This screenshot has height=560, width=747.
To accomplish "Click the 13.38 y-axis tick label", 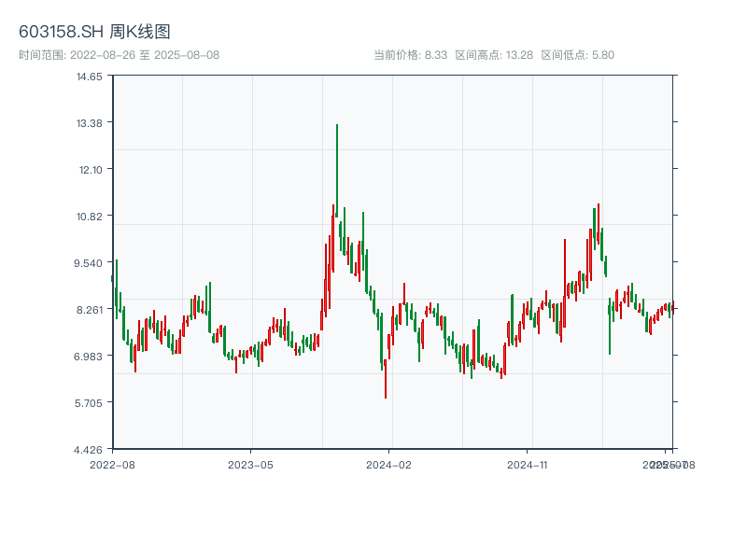I will tap(90, 123).
